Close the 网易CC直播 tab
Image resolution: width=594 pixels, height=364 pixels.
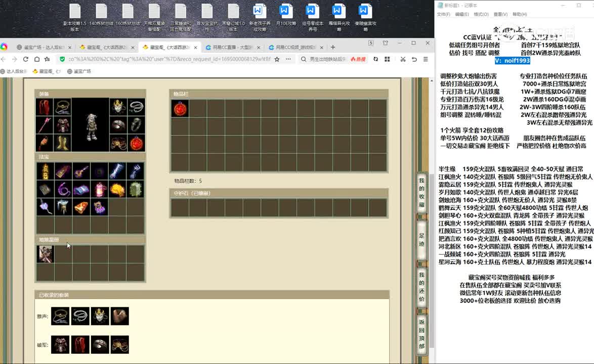tap(259, 48)
